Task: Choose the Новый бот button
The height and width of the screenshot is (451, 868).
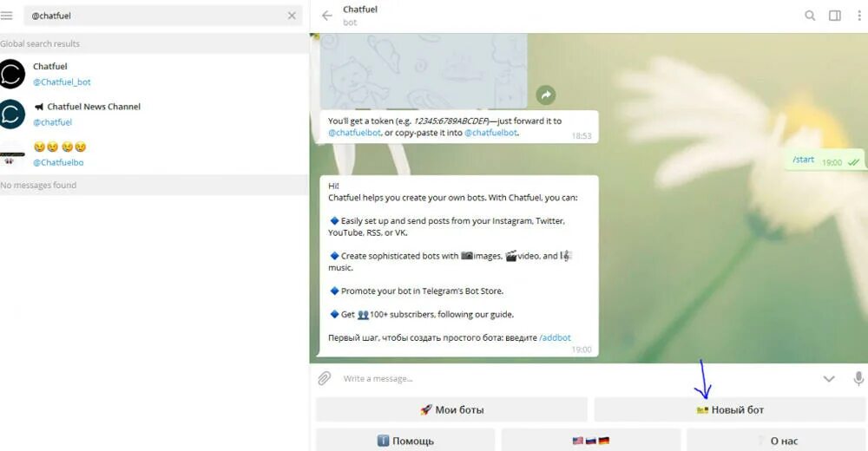Action: tap(730, 410)
